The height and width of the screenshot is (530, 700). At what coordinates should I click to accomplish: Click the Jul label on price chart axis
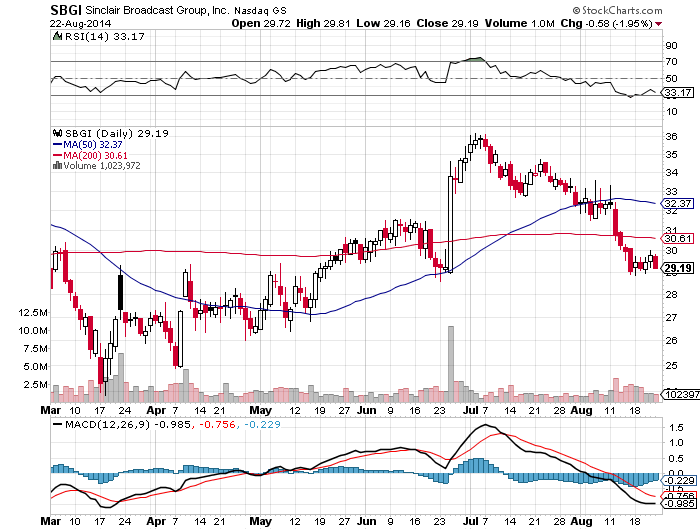470,410
